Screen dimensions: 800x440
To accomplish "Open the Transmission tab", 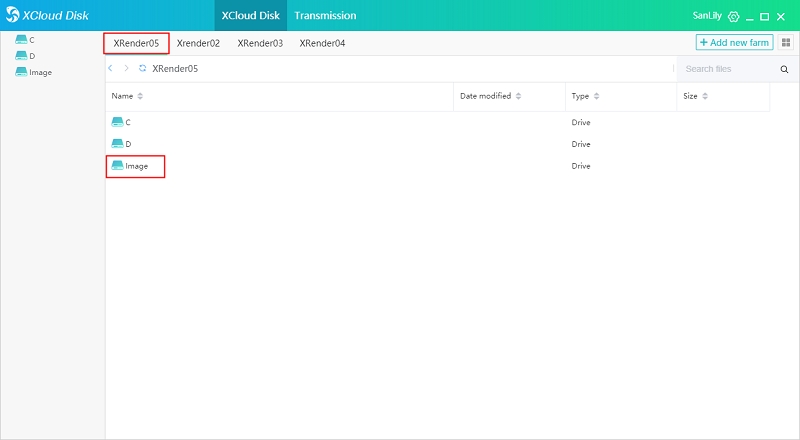I will (x=325, y=16).
